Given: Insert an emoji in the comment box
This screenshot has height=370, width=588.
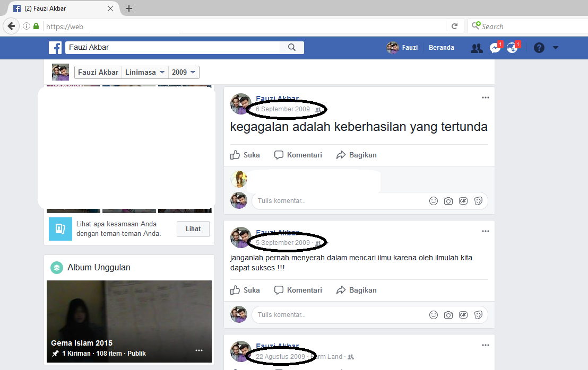Looking at the screenshot, I should click(434, 200).
